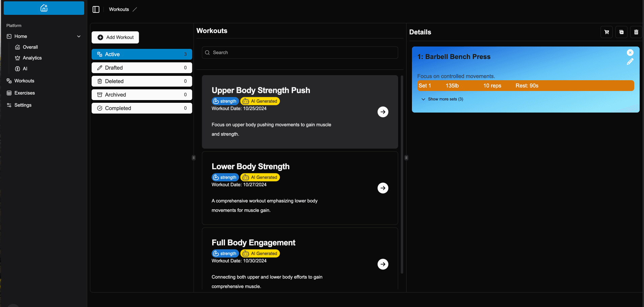Close the Barbell Bench Press card
644x307 pixels.
pyautogui.click(x=630, y=53)
